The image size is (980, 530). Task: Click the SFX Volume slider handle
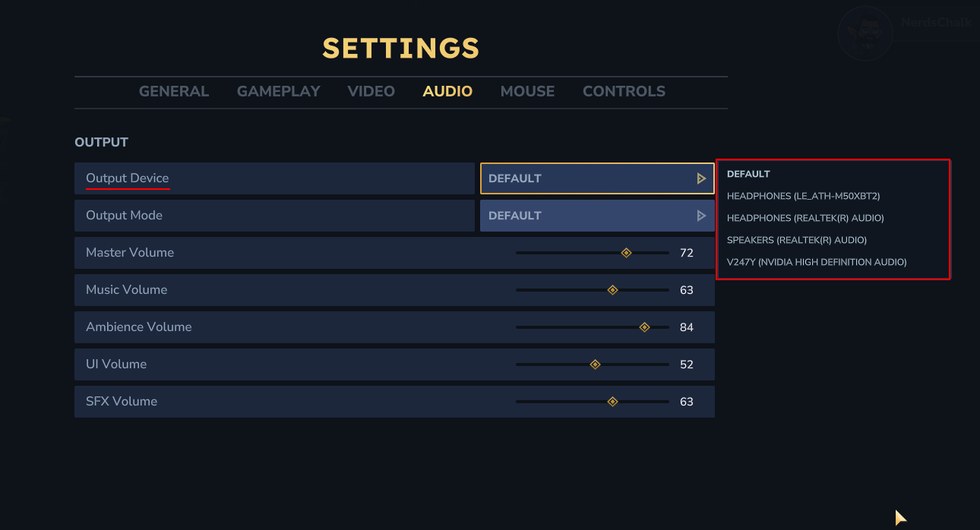[x=612, y=402]
